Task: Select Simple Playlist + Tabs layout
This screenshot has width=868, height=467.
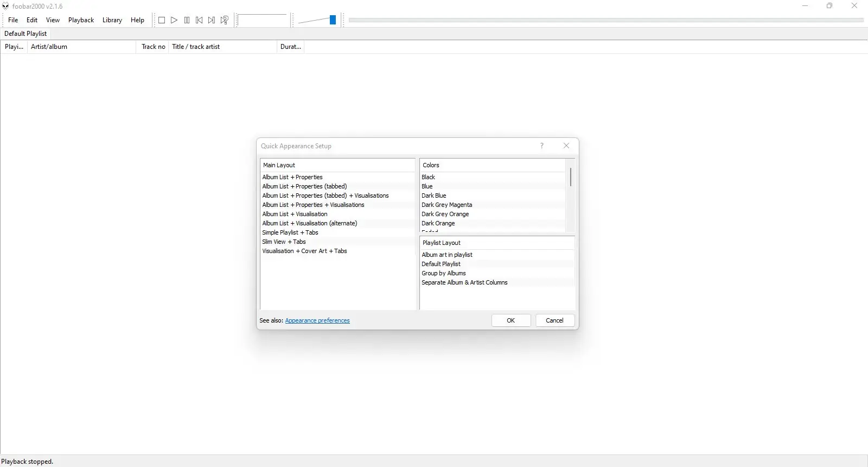Action: point(337,232)
